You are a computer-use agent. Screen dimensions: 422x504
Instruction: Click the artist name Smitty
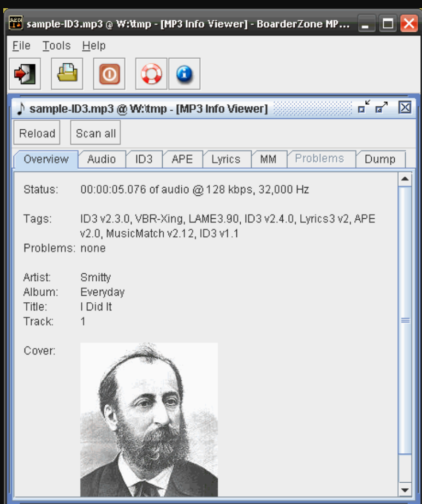click(96, 278)
